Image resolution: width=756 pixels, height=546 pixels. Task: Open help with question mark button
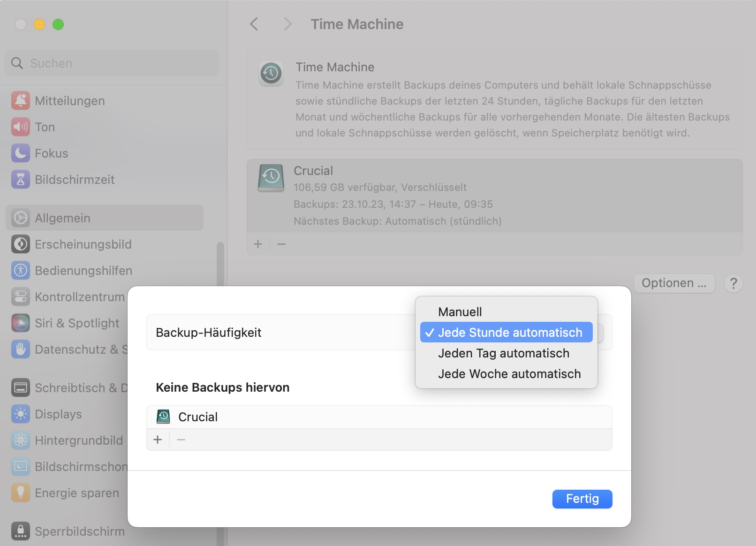click(x=733, y=283)
